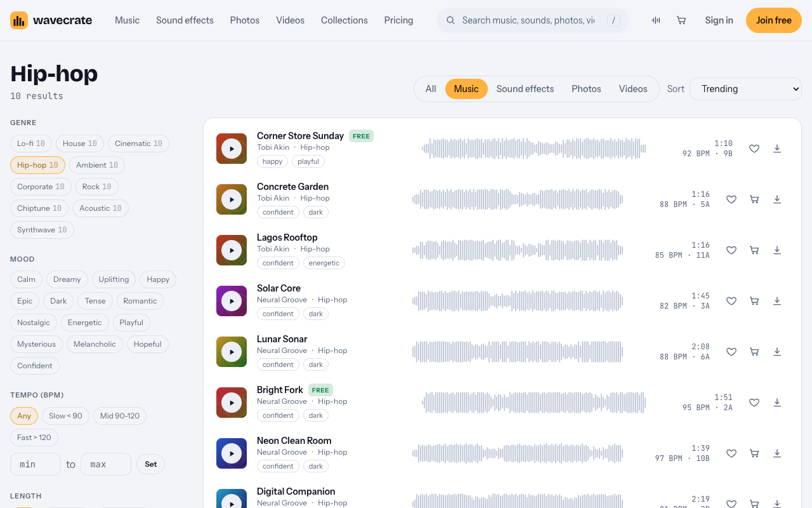This screenshot has width=812, height=508.
Task: Play the Solar Core track
Action: coord(232,301)
